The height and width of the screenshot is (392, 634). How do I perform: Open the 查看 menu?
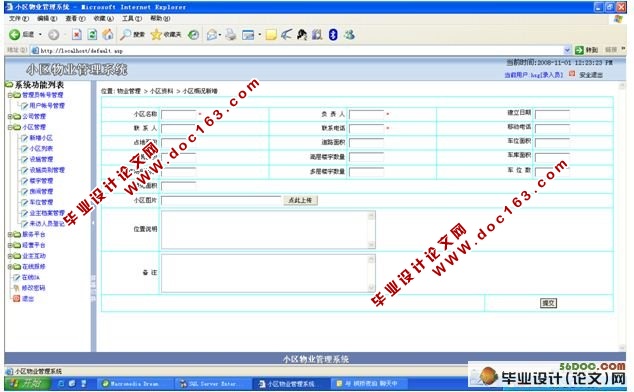coord(75,19)
